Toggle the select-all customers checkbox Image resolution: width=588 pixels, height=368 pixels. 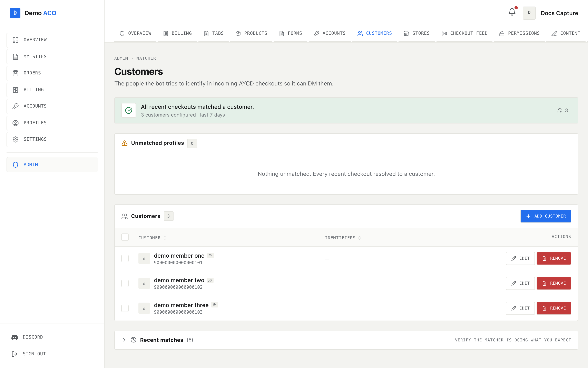tap(125, 237)
